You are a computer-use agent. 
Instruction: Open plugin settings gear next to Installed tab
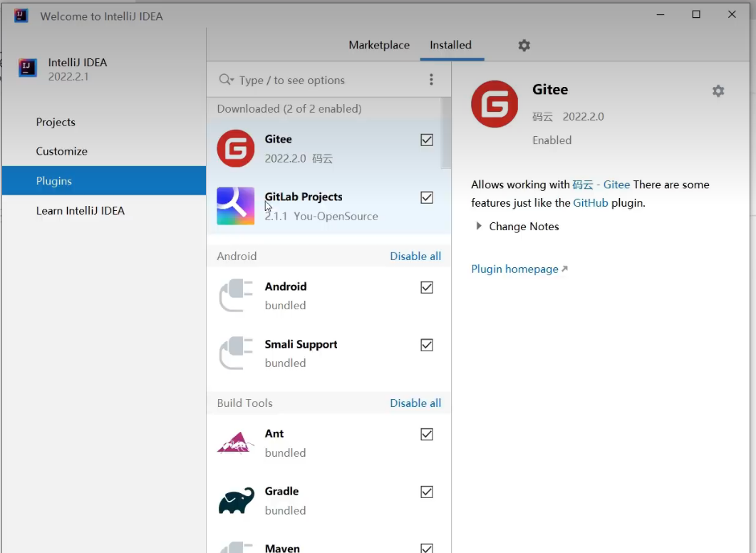(x=524, y=46)
